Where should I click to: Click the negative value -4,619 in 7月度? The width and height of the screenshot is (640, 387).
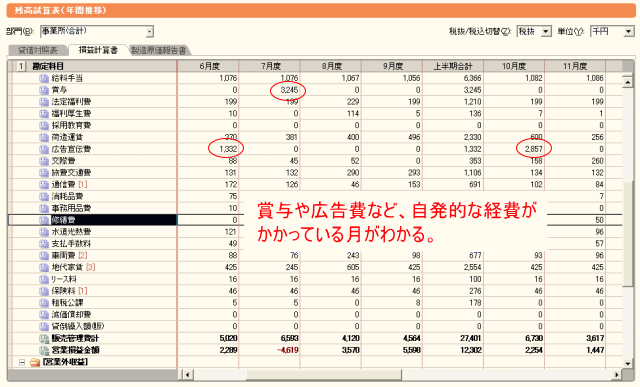(x=287, y=350)
